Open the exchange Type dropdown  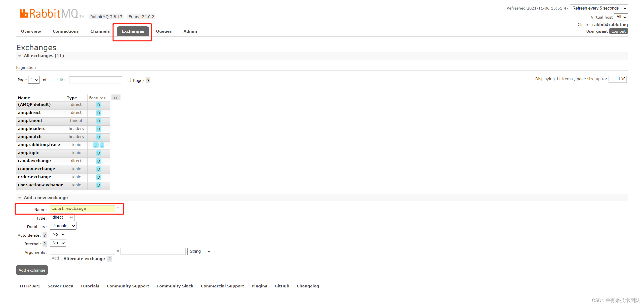coord(62,217)
